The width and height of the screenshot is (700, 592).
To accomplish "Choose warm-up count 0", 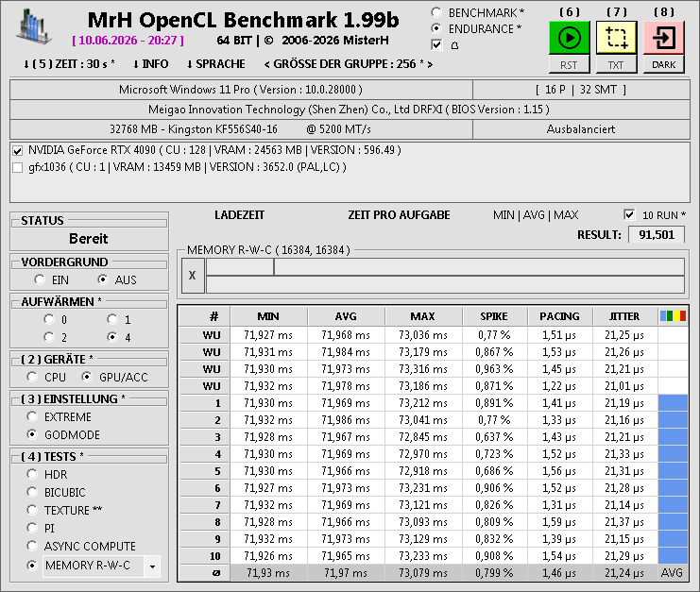I will click(49, 319).
